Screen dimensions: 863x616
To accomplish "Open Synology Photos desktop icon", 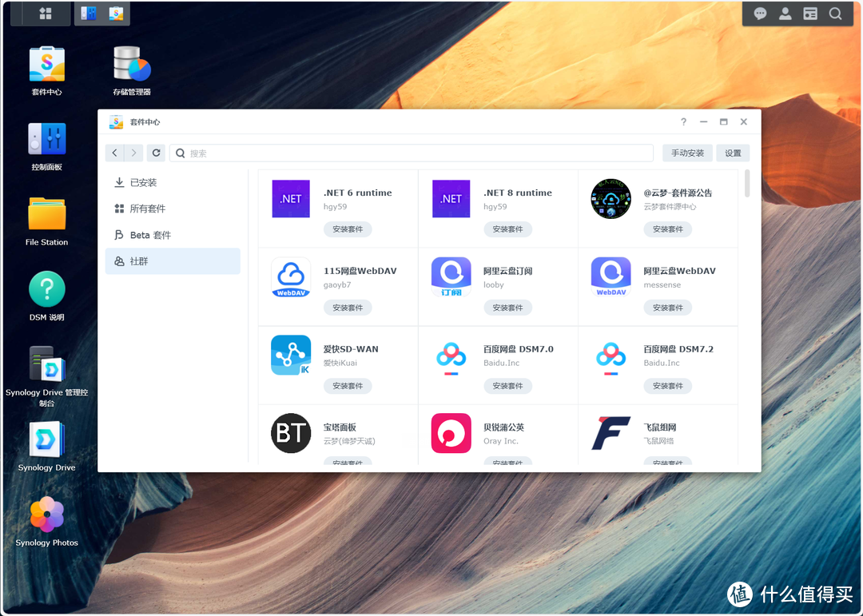I will coord(47,521).
